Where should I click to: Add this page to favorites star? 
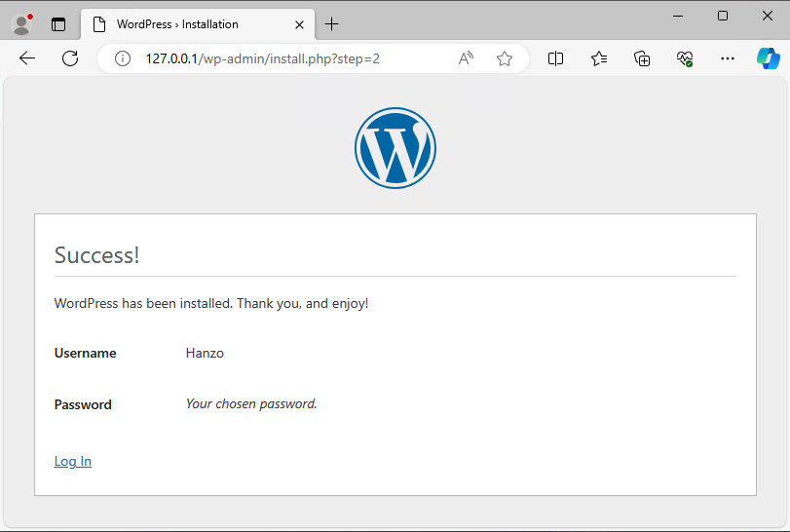505,58
